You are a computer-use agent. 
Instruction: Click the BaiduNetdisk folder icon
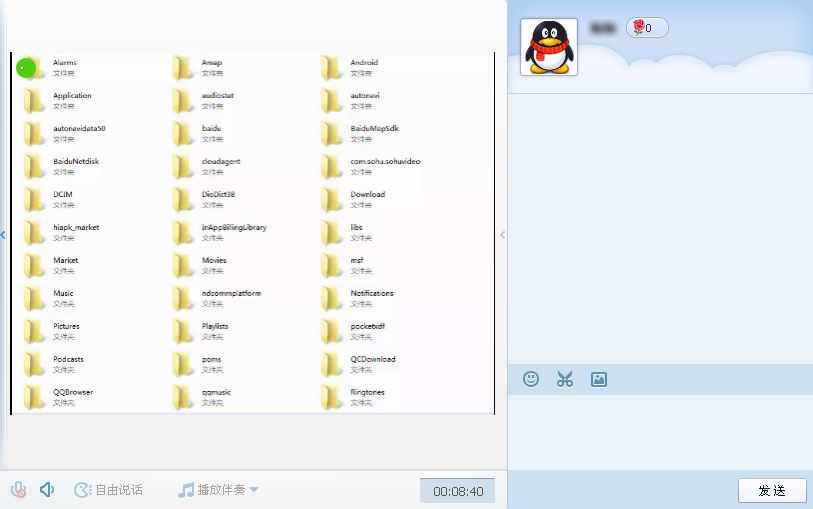[34, 166]
